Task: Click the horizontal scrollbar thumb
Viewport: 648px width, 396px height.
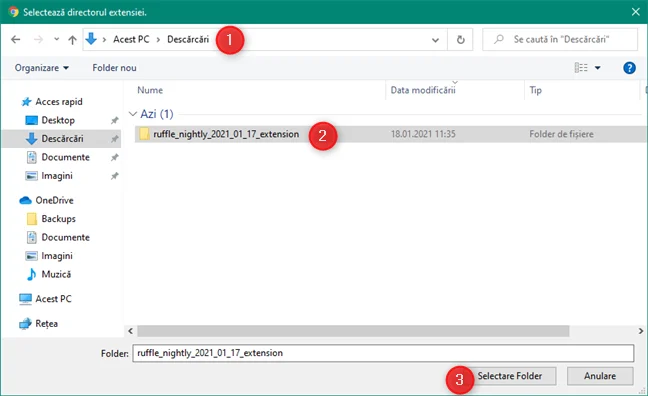Action: point(353,331)
